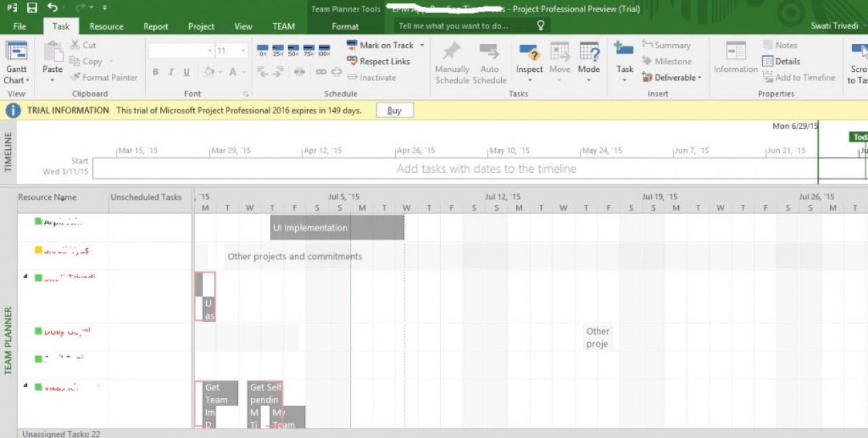Choose the Auto Schedule icon

[x=489, y=52]
